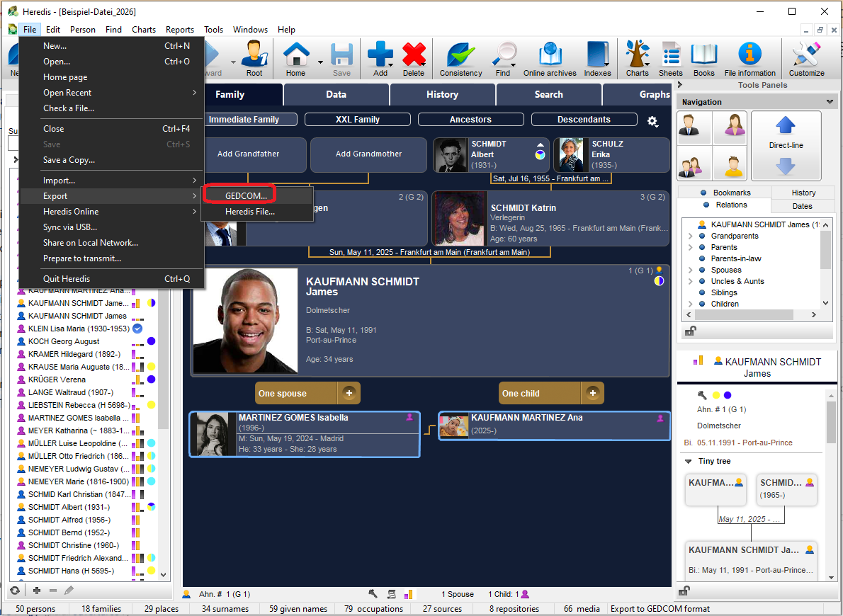Click the Customize tools icon
Screen dimensions: 843x616
[x=806, y=57]
